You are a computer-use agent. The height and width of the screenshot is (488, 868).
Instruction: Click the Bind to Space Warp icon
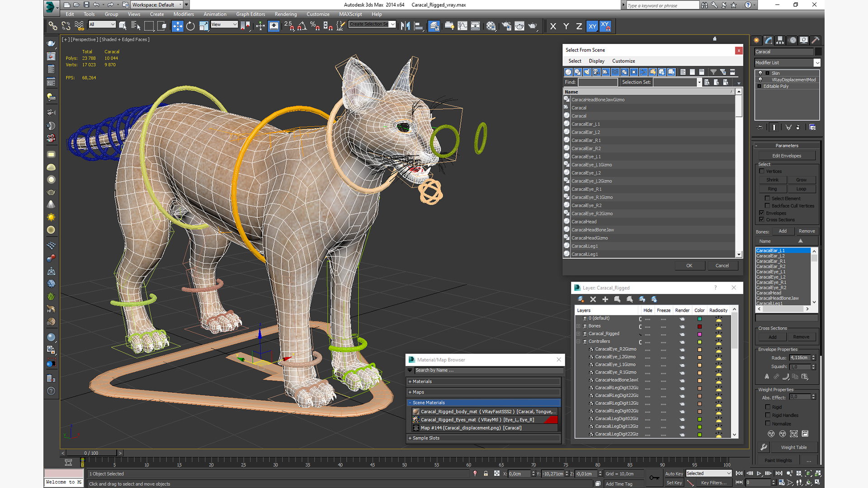click(79, 26)
